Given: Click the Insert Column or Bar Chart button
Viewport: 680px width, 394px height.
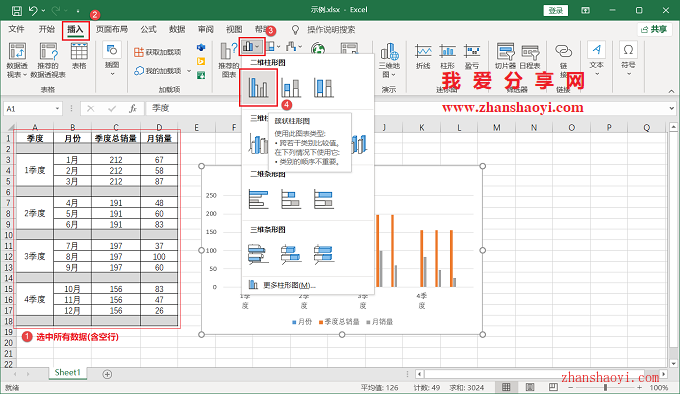Looking at the screenshot, I should coord(252,46).
